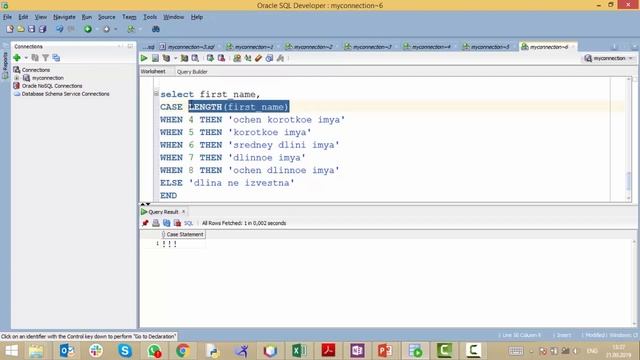
Task: Open Google Chrome from the taskbar
Action: tap(183, 351)
